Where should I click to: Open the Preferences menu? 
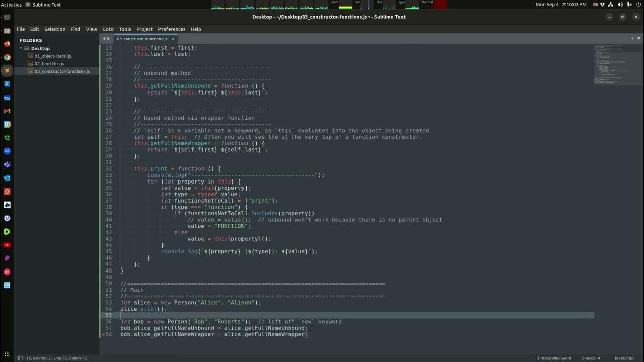coord(172,29)
